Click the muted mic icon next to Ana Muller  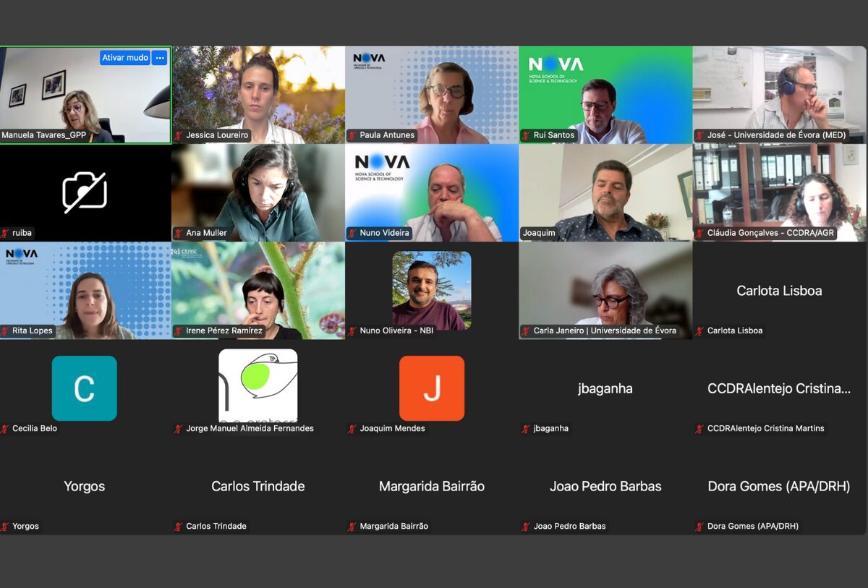tap(179, 233)
